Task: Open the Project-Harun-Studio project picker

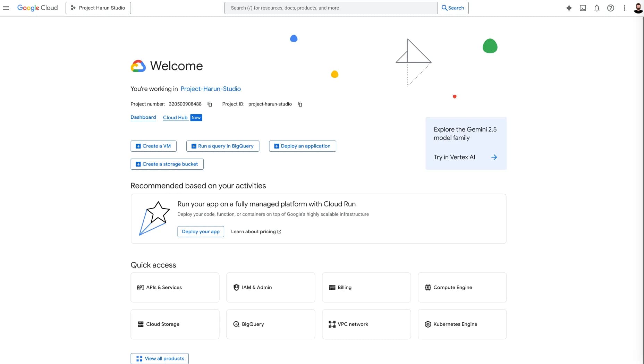Action: pos(98,8)
